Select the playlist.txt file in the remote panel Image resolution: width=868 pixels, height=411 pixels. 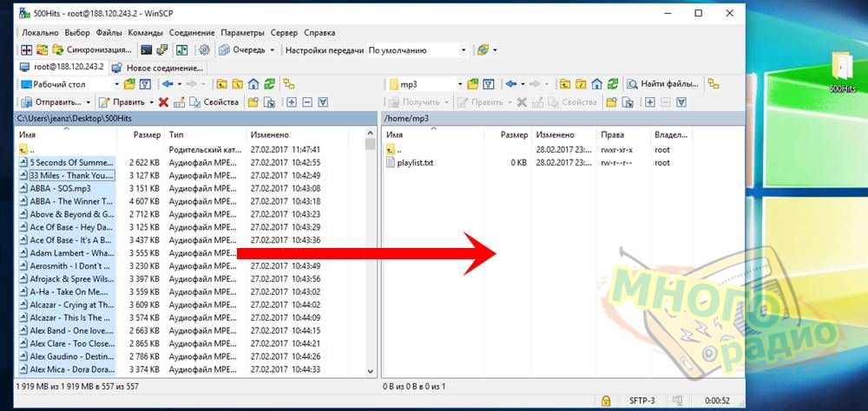point(409,163)
